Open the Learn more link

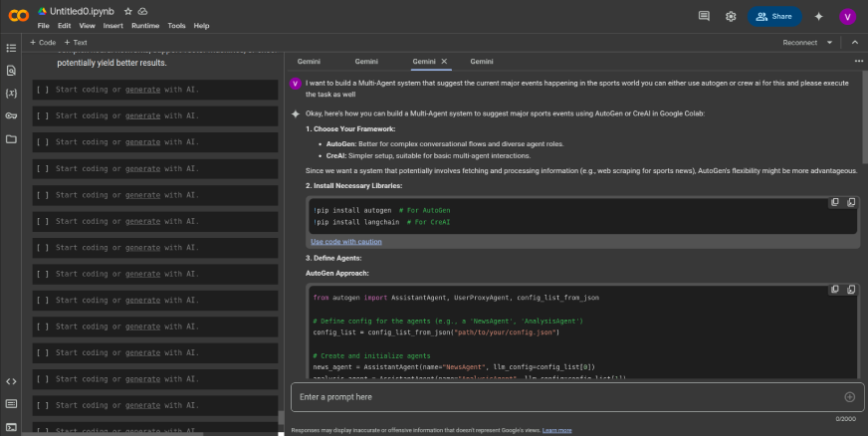[x=556, y=430]
